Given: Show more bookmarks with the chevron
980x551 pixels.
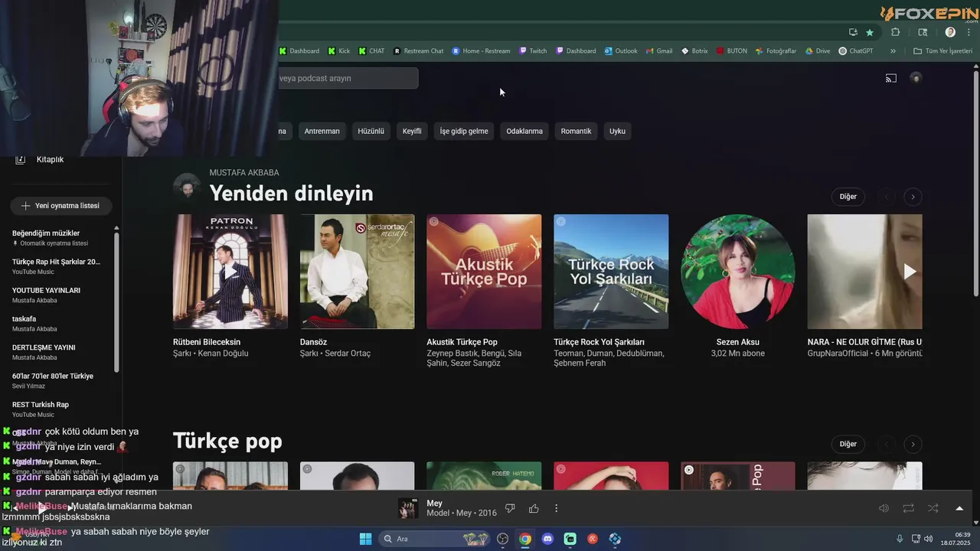Looking at the screenshot, I should point(893,51).
